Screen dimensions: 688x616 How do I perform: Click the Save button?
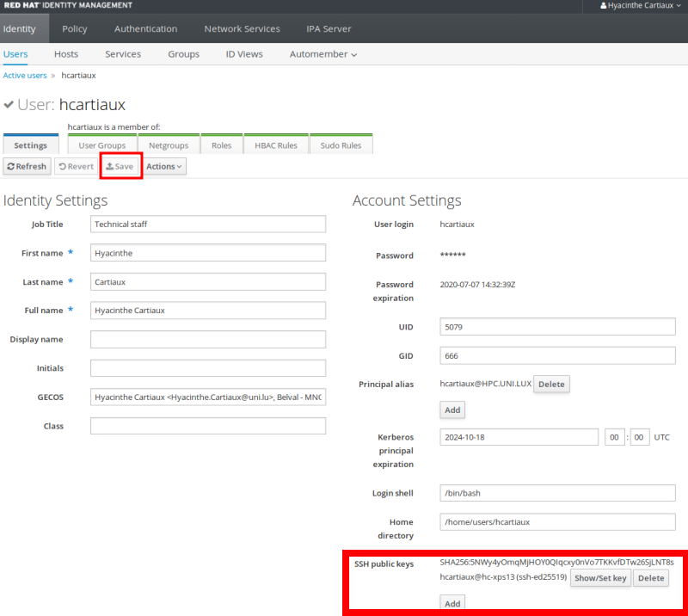(120, 166)
